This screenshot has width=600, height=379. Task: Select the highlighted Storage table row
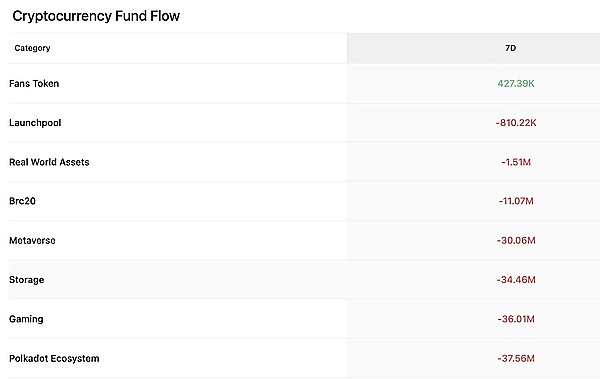(304, 280)
